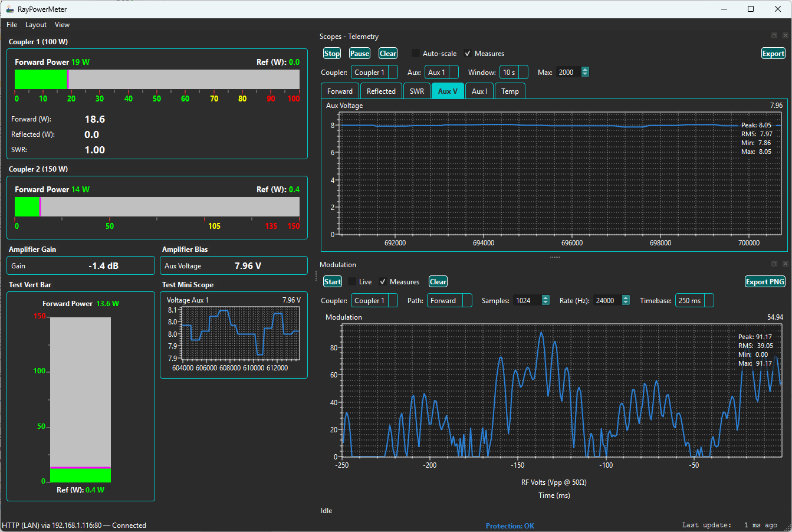Increase the Samples value with up arrow
Viewport: 792px width, 532px height.
[x=545, y=298]
